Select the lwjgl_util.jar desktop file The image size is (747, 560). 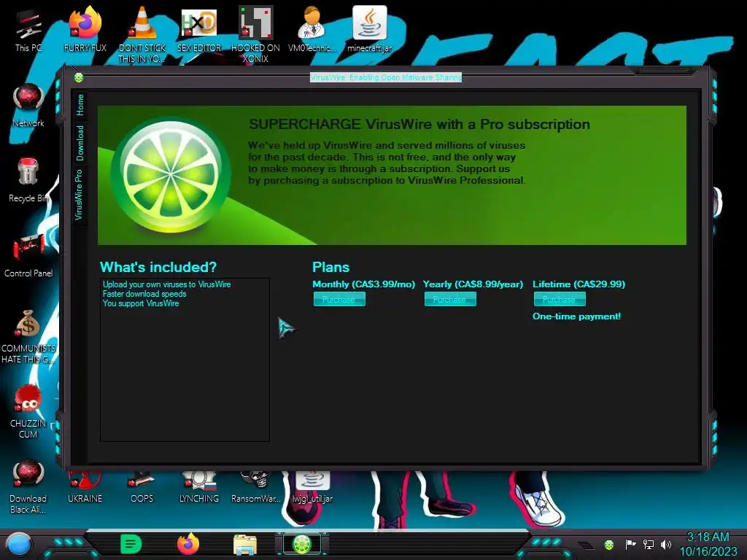312,488
